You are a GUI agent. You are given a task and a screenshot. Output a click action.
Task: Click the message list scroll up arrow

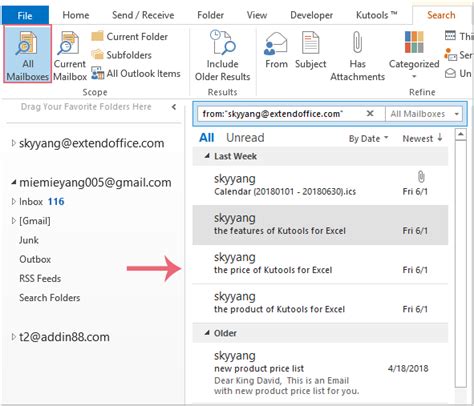(460, 134)
